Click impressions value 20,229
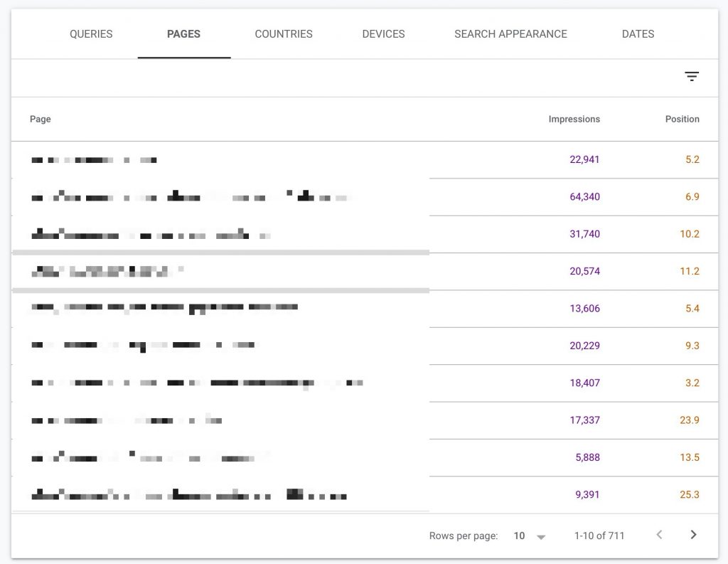The image size is (728, 564). (x=584, y=345)
